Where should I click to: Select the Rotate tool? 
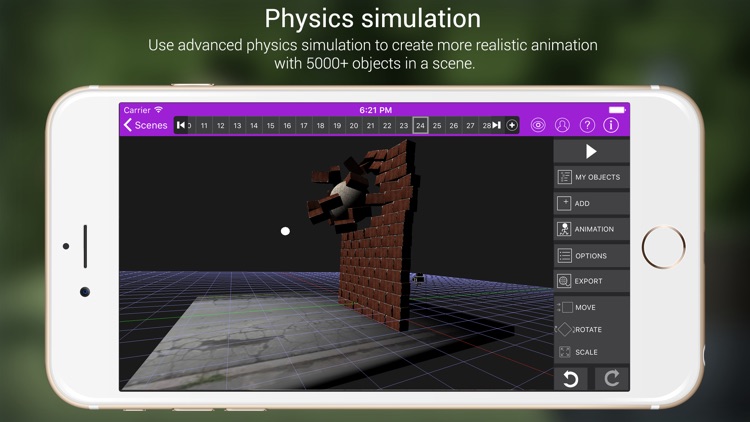[x=591, y=329]
